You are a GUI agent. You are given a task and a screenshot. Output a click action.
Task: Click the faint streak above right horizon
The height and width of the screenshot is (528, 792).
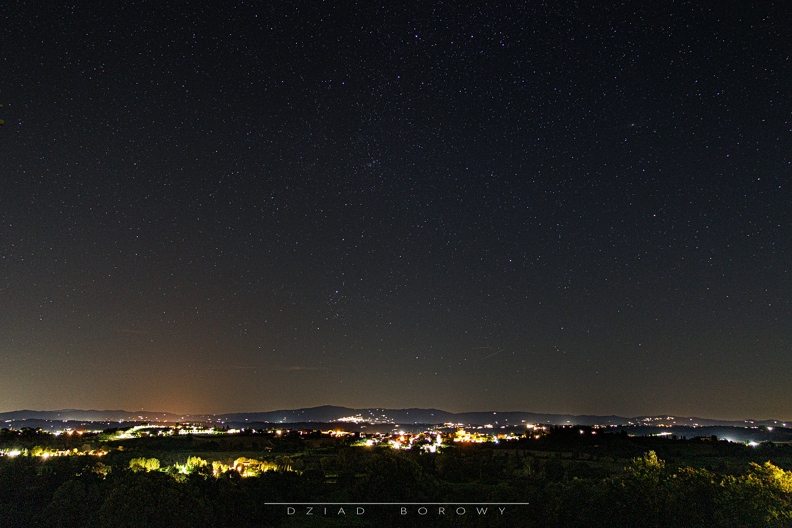488,352
